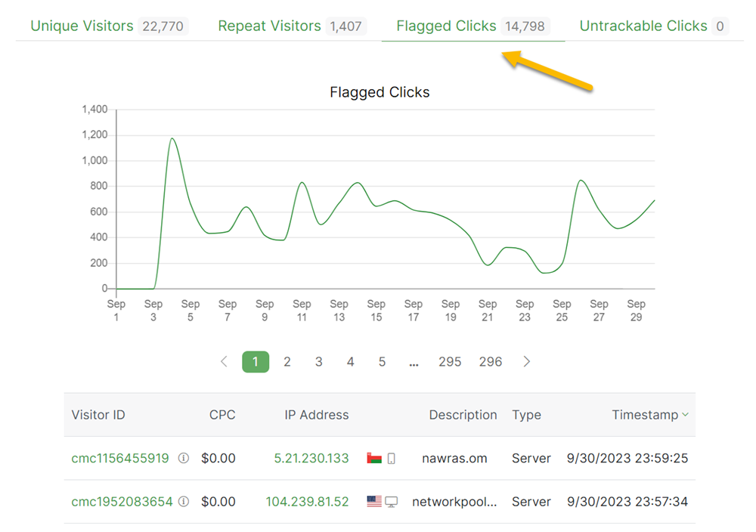Open the Repeat Visitors tab
The width and height of the screenshot is (756, 532).
(269, 26)
